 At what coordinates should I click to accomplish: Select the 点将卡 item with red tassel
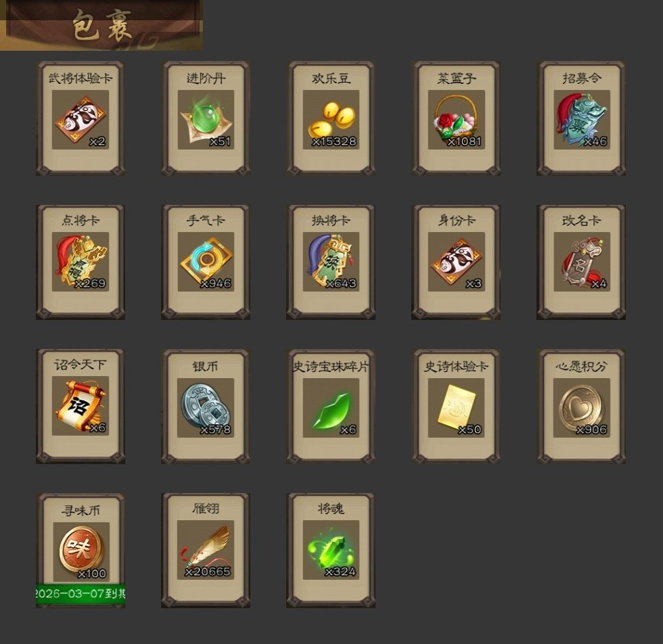tap(81, 262)
